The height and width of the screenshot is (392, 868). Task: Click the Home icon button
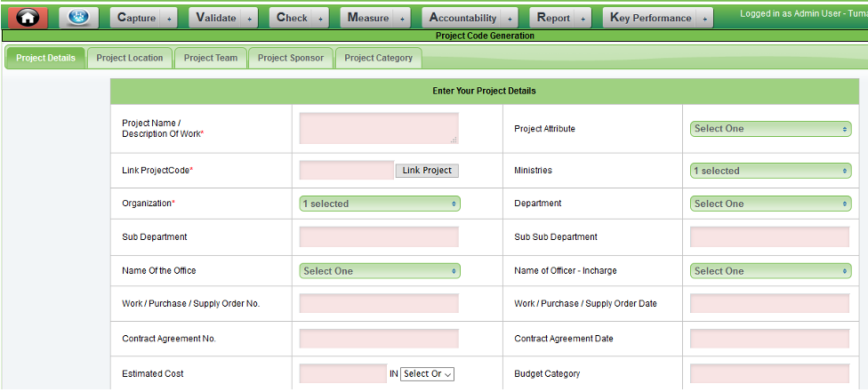click(28, 18)
